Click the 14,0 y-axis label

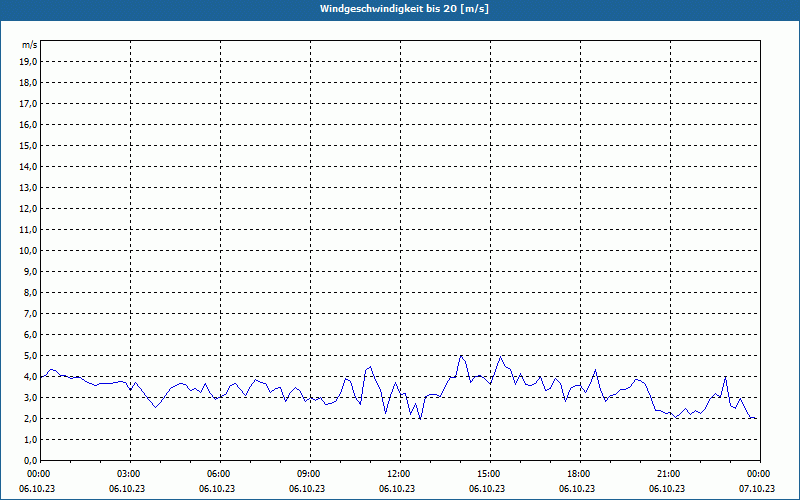point(28,166)
